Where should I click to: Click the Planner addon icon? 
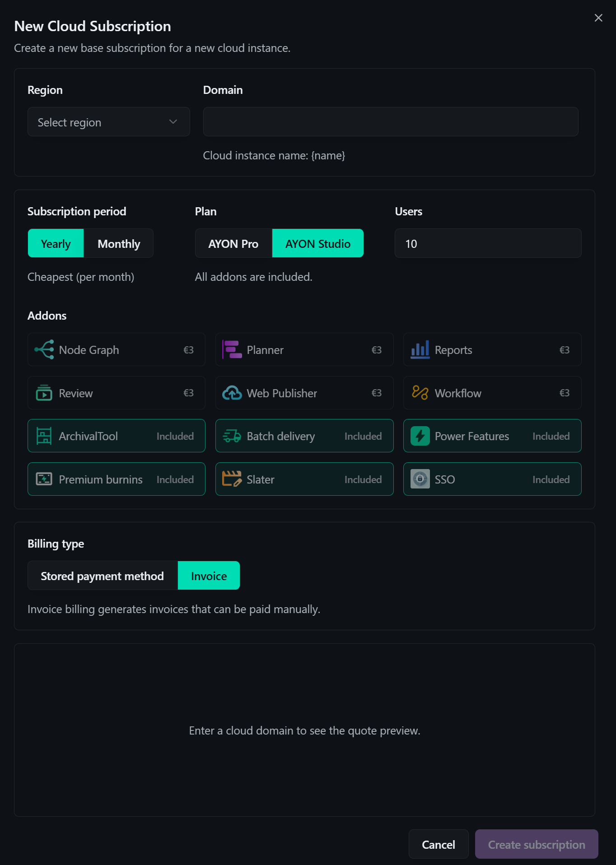pyautogui.click(x=232, y=349)
